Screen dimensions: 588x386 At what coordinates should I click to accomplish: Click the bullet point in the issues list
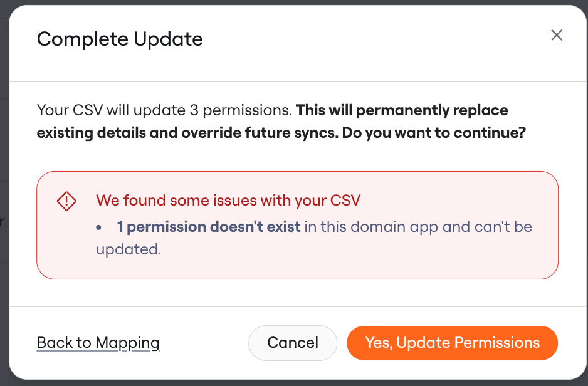pyautogui.click(x=98, y=227)
